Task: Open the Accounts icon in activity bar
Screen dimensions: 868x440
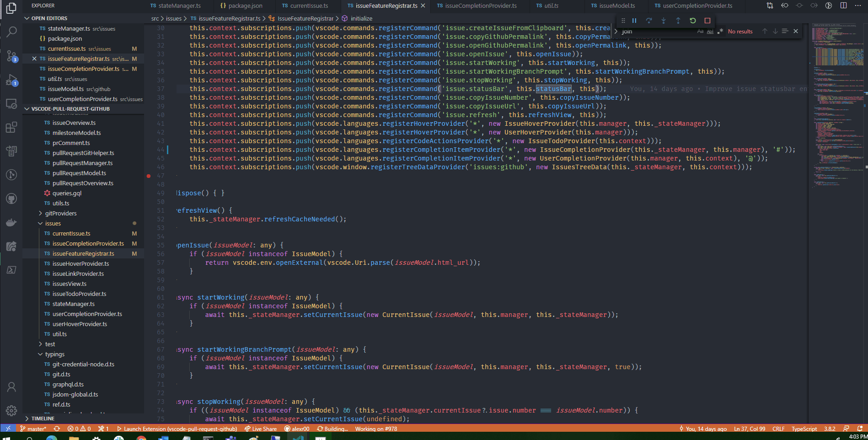Action: point(11,387)
